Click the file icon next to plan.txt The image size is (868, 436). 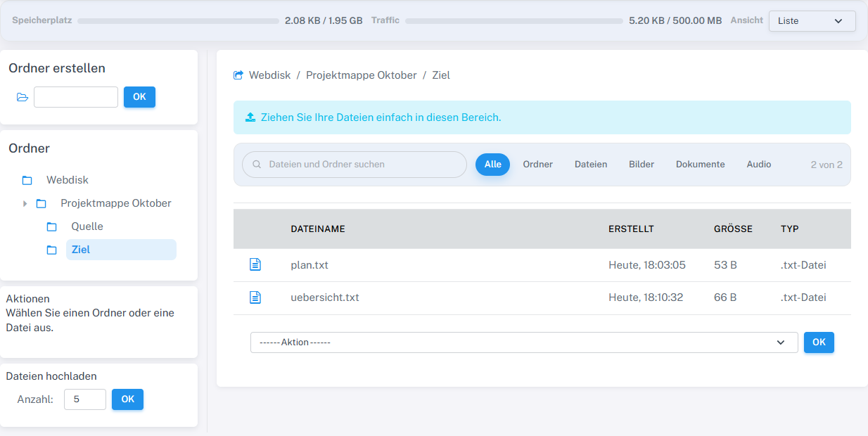tap(255, 264)
